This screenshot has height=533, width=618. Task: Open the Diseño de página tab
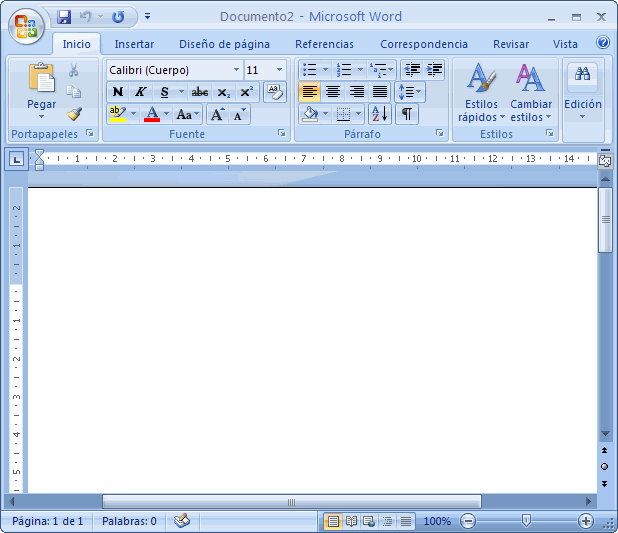tap(224, 44)
